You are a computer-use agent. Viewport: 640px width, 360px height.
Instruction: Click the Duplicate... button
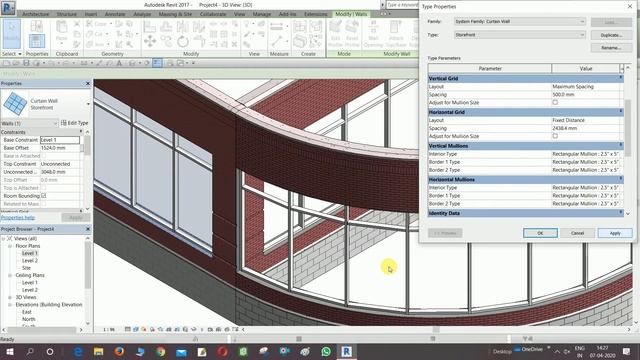pyautogui.click(x=611, y=35)
